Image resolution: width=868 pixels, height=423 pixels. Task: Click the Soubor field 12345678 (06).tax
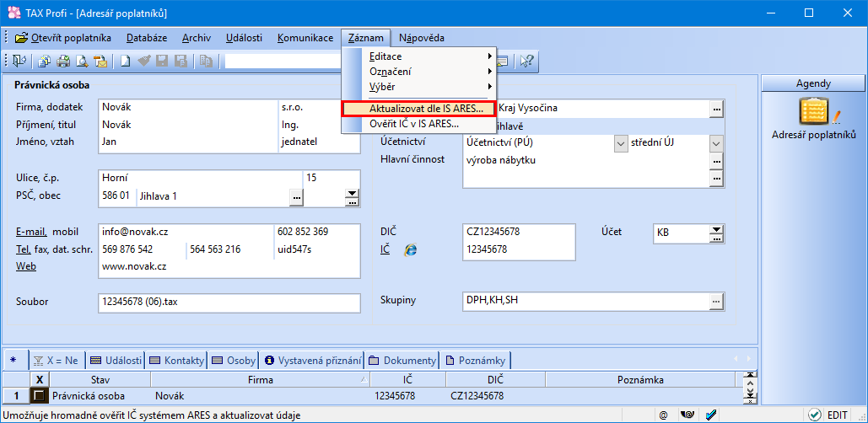229,302
